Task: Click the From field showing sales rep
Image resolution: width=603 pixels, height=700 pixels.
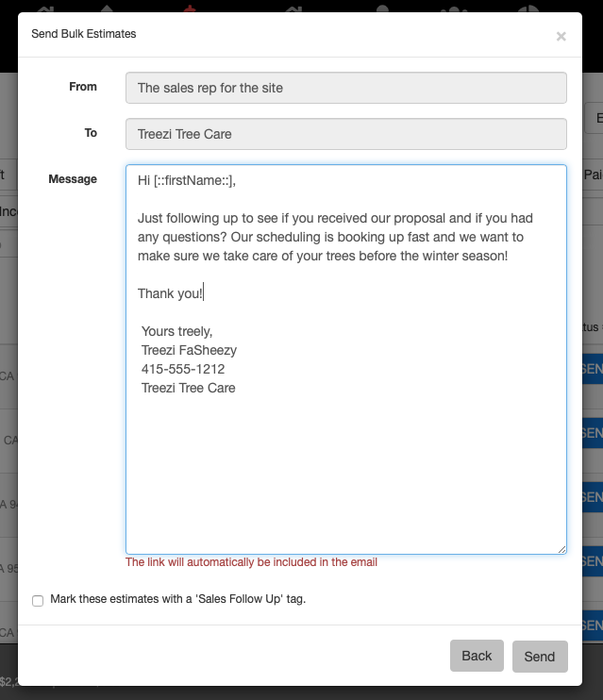Action: [x=345, y=88]
